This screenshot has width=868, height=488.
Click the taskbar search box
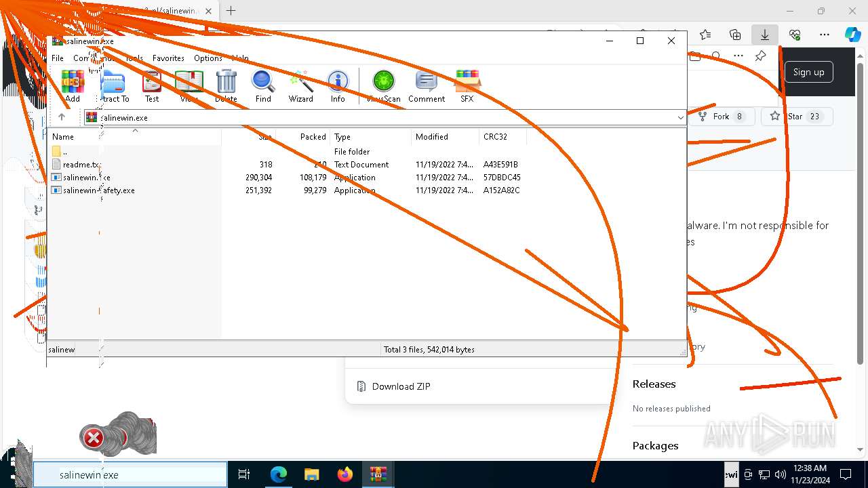(130, 474)
